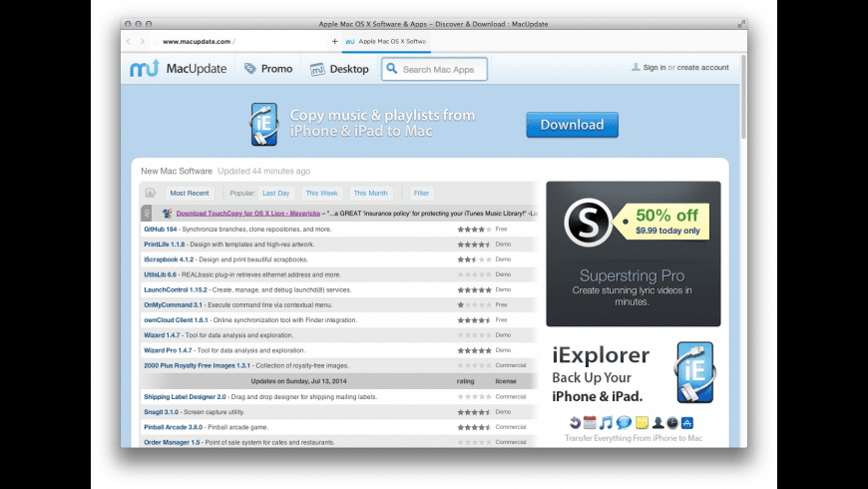868x489 pixels.
Task: Open the ownCloud Client 1.6.1 listing
Action: 176,320
